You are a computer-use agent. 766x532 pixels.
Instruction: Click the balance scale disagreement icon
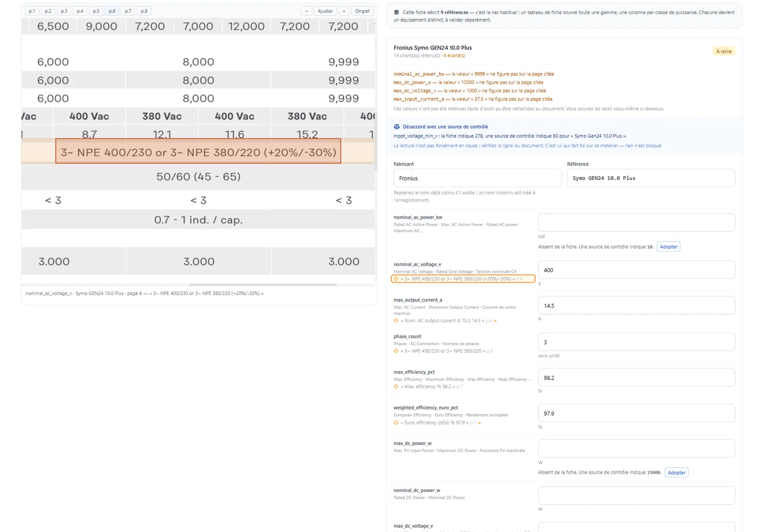pyautogui.click(x=397, y=127)
